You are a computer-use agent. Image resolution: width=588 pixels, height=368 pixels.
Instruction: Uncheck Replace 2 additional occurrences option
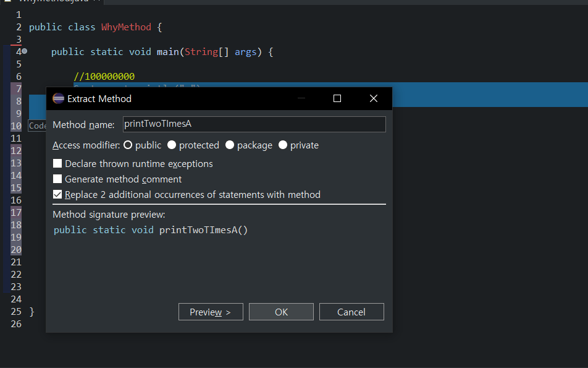[58, 195]
